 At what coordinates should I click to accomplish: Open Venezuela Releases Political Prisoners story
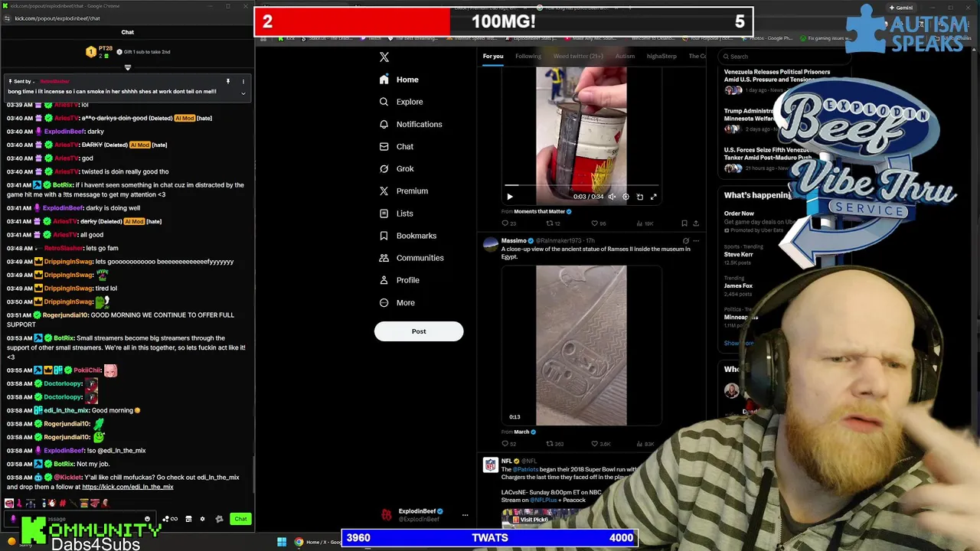777,75
